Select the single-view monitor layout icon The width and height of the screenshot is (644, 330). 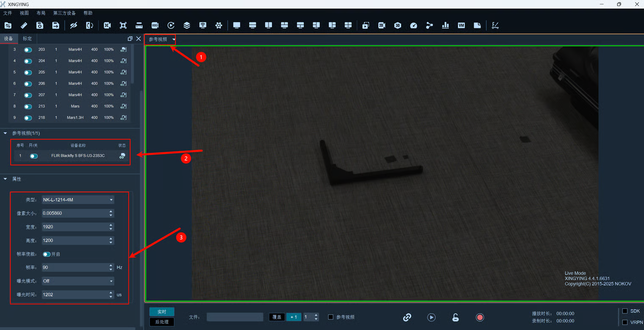[x=237, y=25]
